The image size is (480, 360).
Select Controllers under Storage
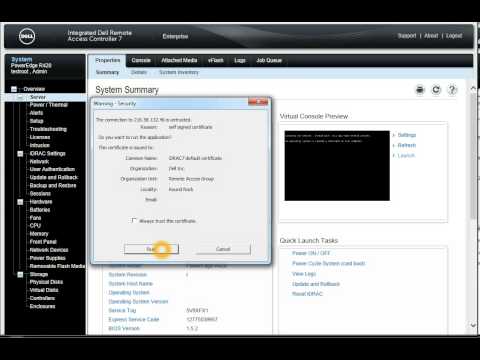pos(42,298)
